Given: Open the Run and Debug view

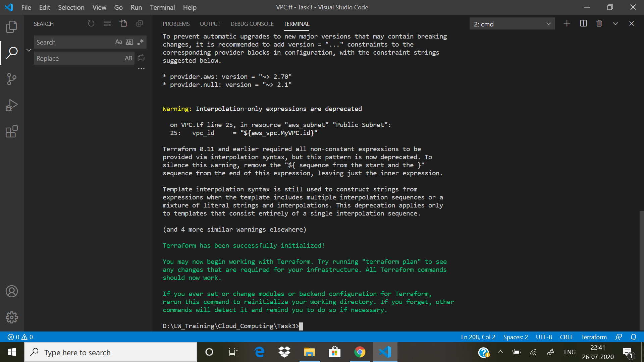Looking at the screenshot, I should [12, 105].
